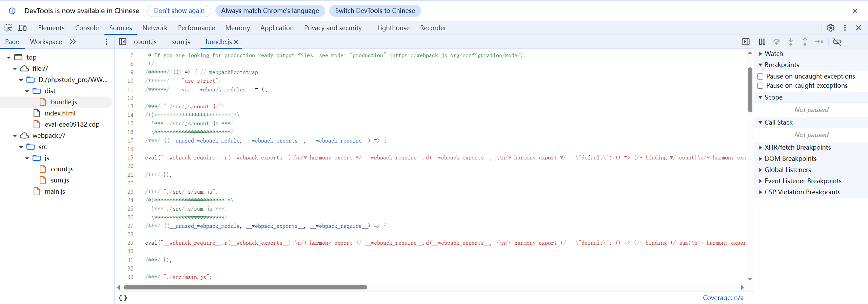Open the DevTools customize three-dot menu
The width and height of the screenshot is (868, 304).
click(845, 28)
